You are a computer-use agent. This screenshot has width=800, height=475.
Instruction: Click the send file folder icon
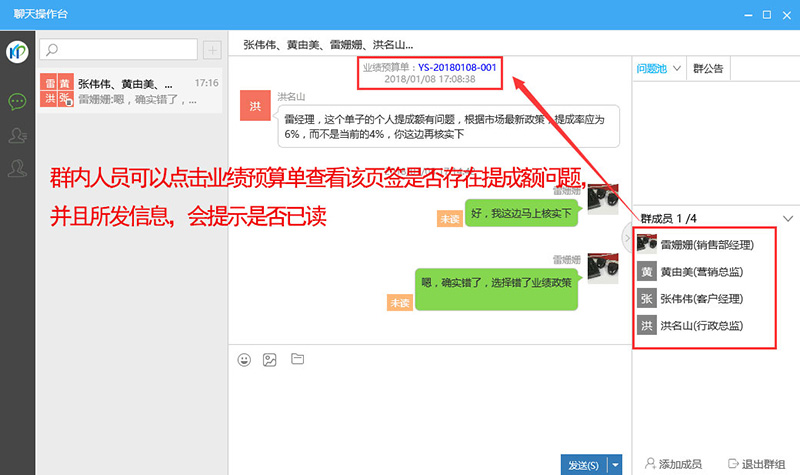(x=297, y=359)
